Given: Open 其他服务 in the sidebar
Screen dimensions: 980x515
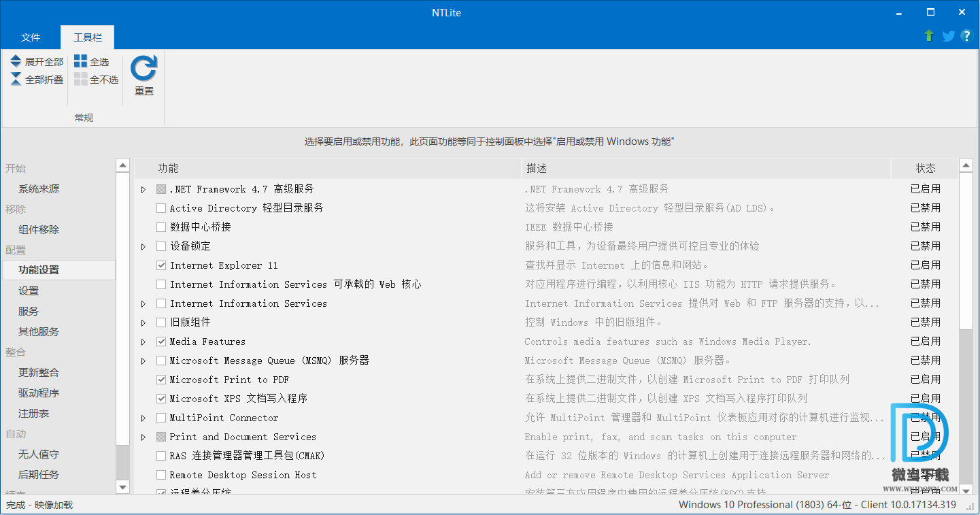Looking at the screenshot, I should click(39, 331).
